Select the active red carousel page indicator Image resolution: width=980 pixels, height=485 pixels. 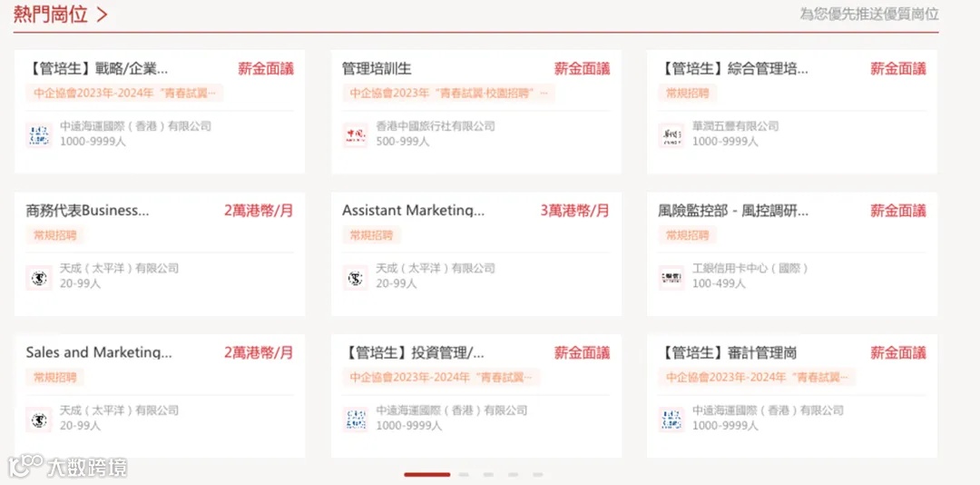(426, 475)
